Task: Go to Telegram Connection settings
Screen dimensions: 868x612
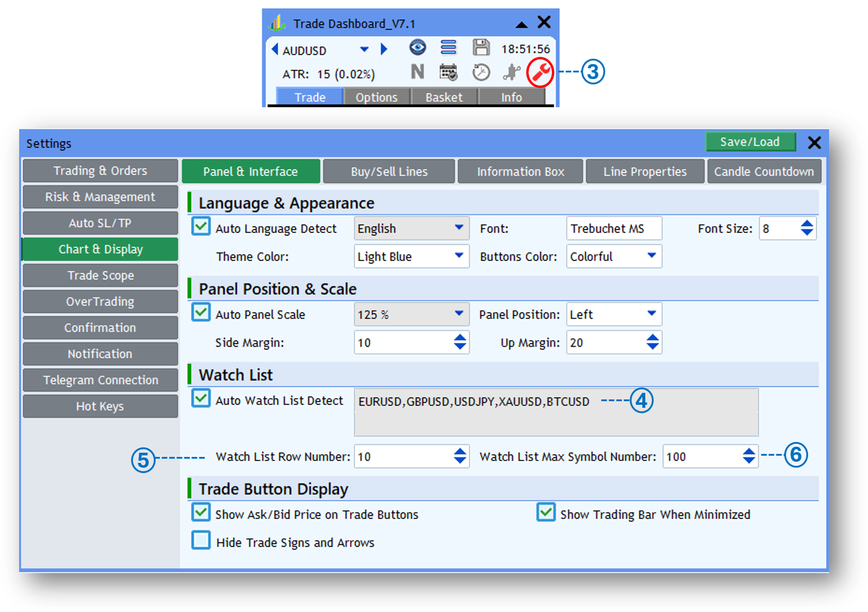Action: click(100, 380)
